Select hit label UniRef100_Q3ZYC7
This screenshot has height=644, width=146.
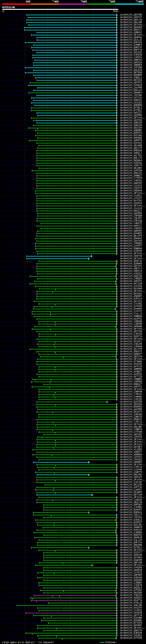(131, 552)
